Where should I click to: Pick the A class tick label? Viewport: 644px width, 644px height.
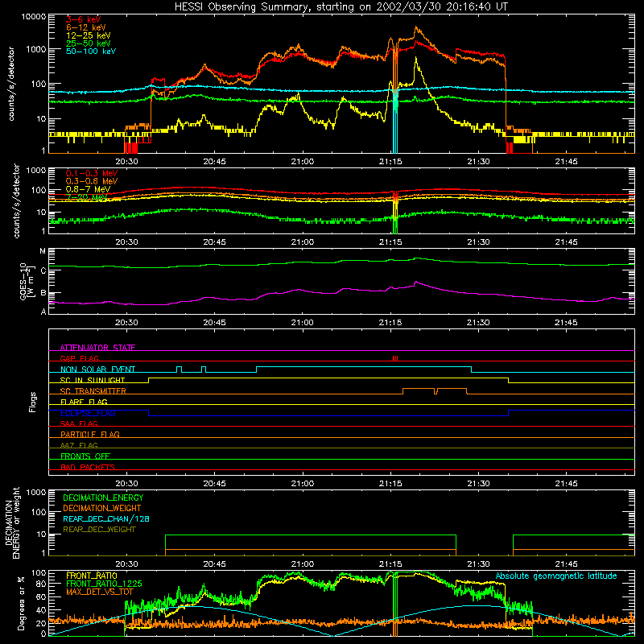pyautogui.click(x=43, y=312)
